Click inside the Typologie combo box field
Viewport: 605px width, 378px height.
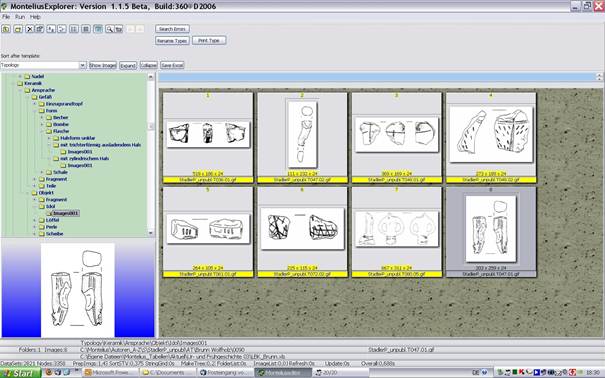click(x=40, y=66)
